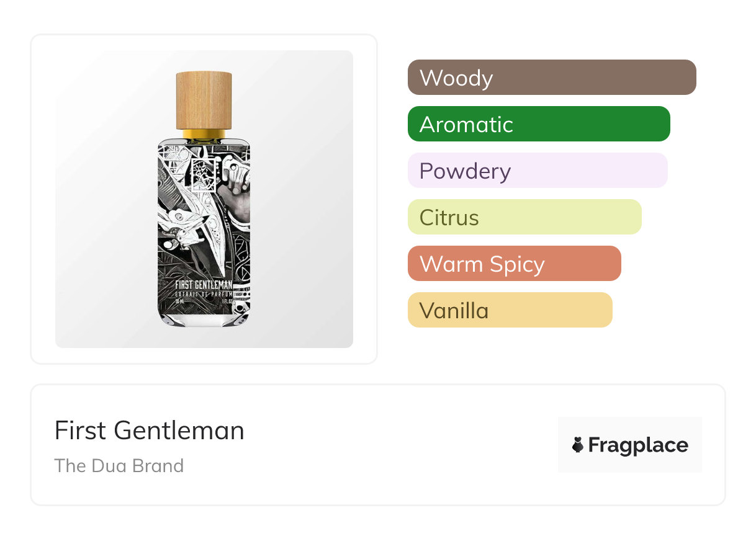Image resolution: width=756 pixels, height=536 pixels.
Task: Click the wooden cap of the bottle
Action: [x=204, y=100]
